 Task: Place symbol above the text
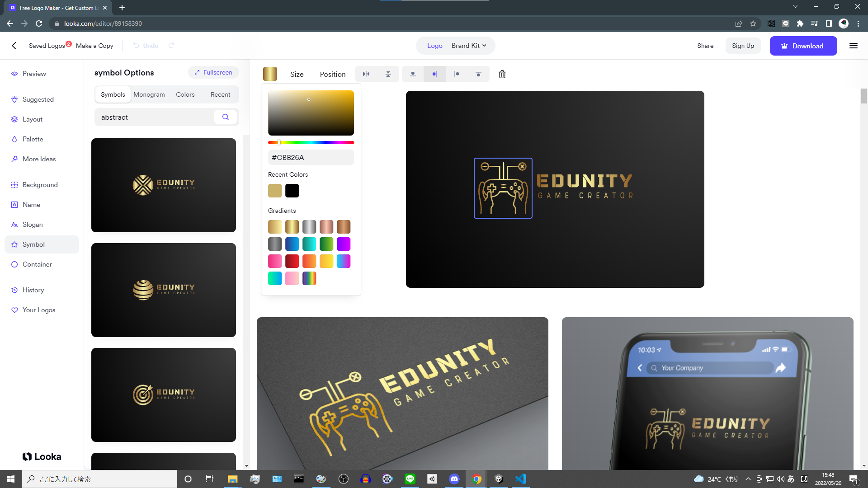coord(413,74)
